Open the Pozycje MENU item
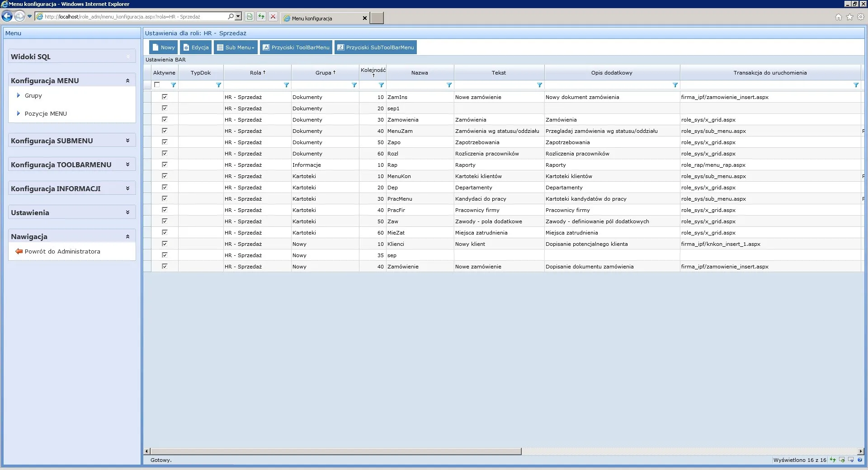Image resolution: width=868 pixels, height=470 pixels. [x=45, y=113]
